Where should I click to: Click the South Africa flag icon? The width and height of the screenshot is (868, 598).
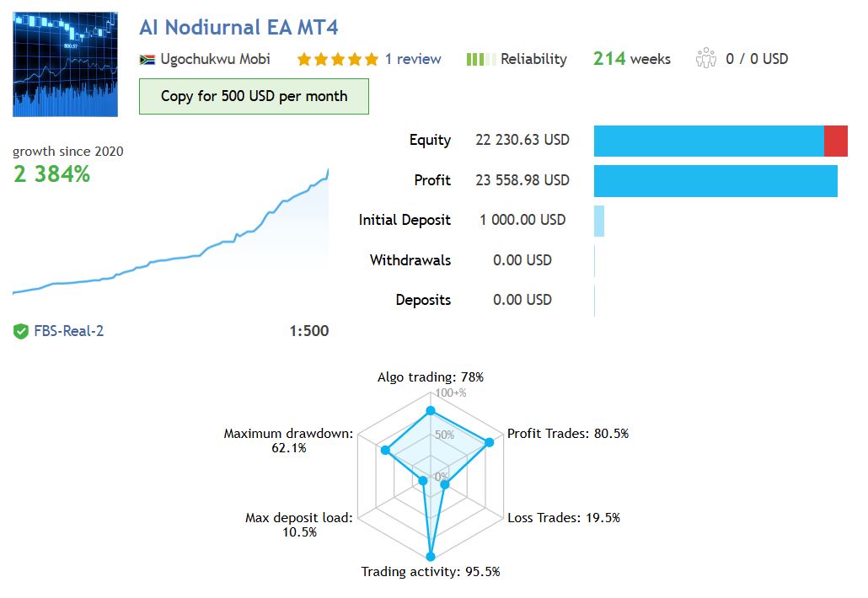[x=147, y=60]
